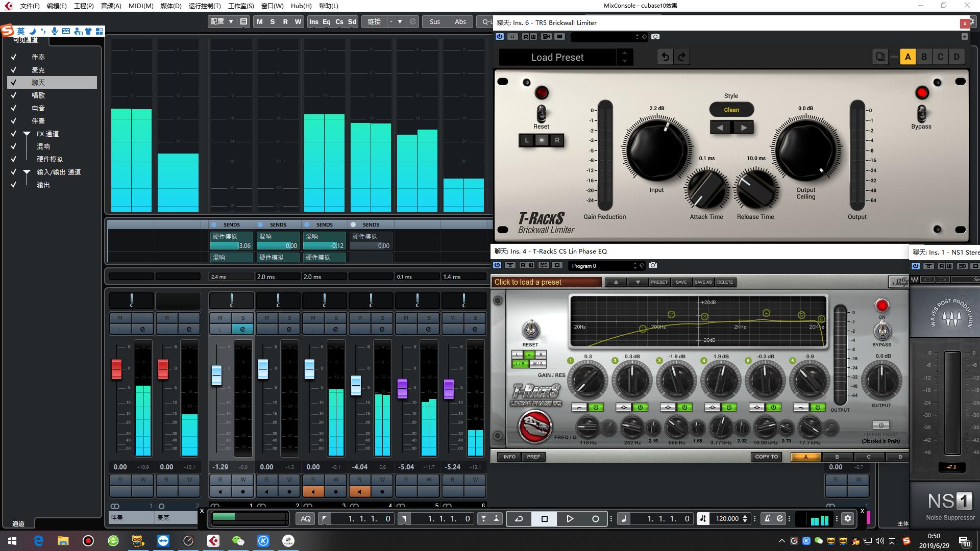Uncheck visibility of 唱歌 channel

click(x=14, y=95)
